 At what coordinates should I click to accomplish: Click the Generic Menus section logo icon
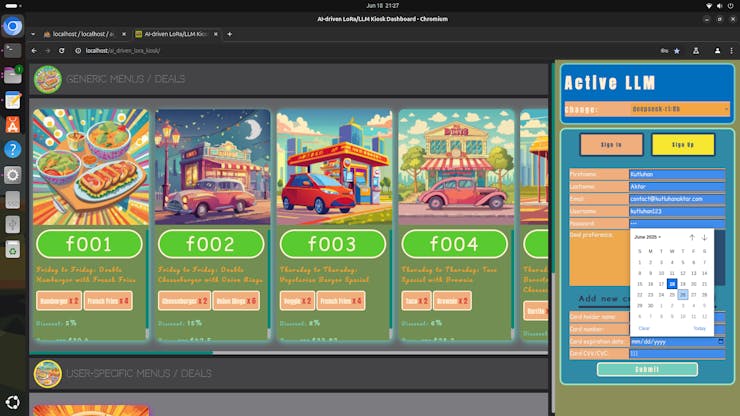pyautogui.click(x=47, y=79)
